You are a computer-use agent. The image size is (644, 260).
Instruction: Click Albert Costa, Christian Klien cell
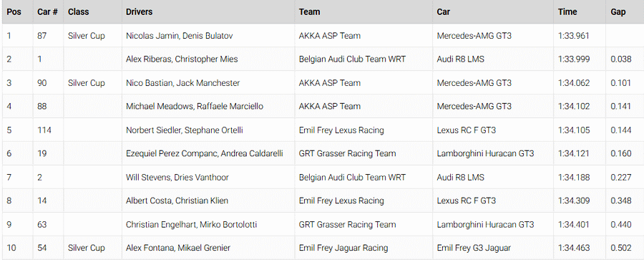tap(208, 201)
